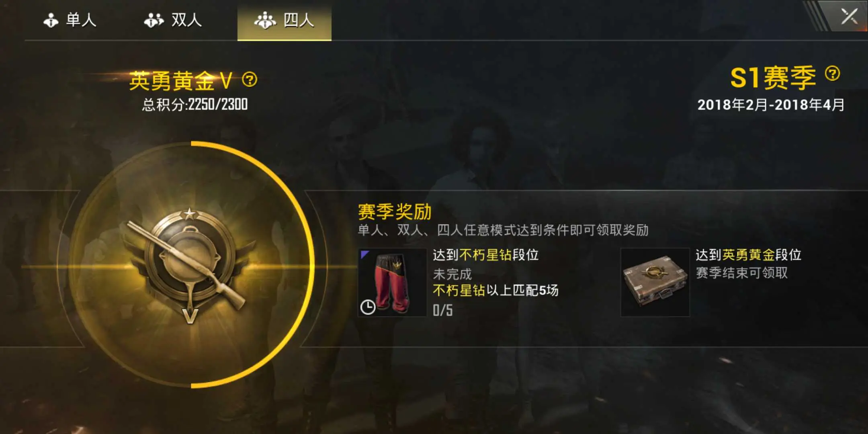Close the season panel with the X

tap(849, 17)
